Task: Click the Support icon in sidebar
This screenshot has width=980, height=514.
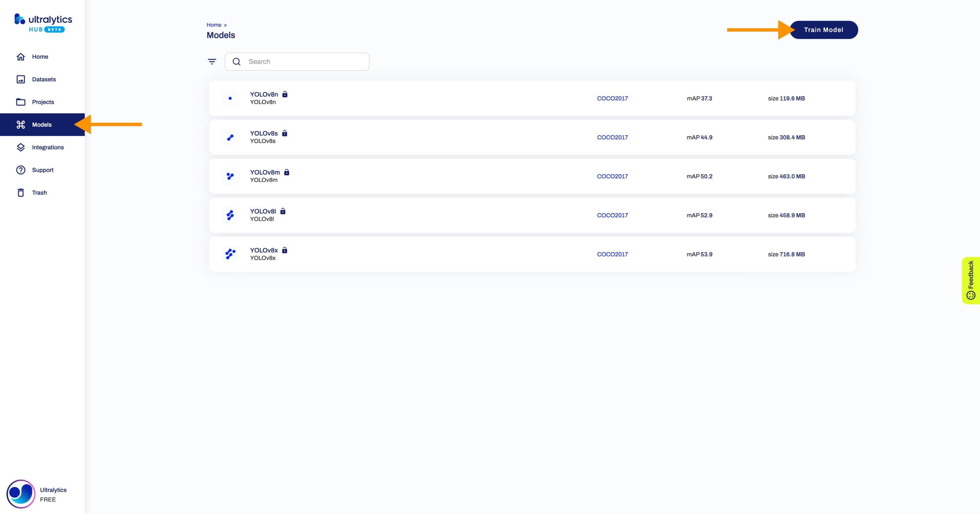Action: 21,170
